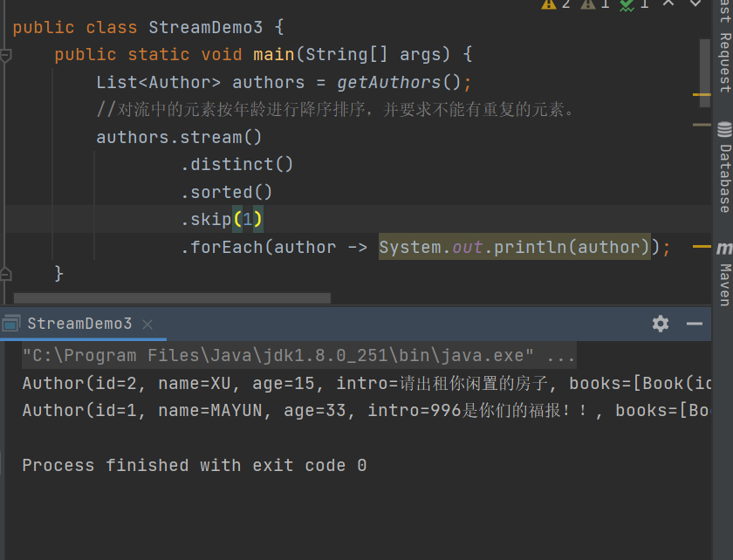Click authors.stream() in the editor
Image resolution: width=733 pixels, height=560 pixels.
tap(179, 138)
